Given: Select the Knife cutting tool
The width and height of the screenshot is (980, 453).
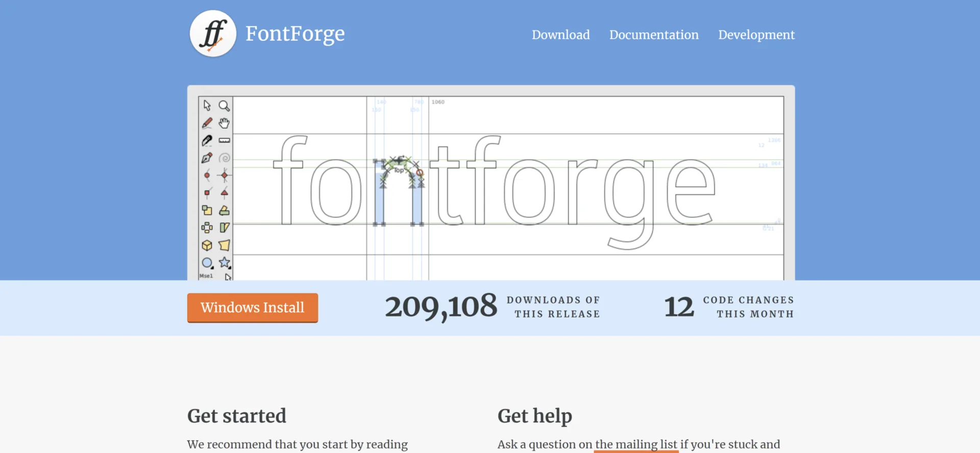Looking at the screenshot, I should click(207, 140).
